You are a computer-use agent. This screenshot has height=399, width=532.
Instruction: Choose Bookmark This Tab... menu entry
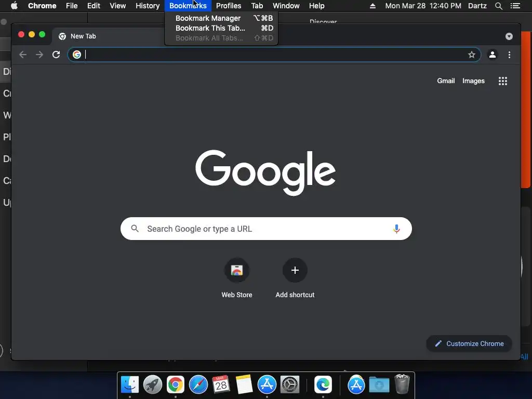coord(221,28)
